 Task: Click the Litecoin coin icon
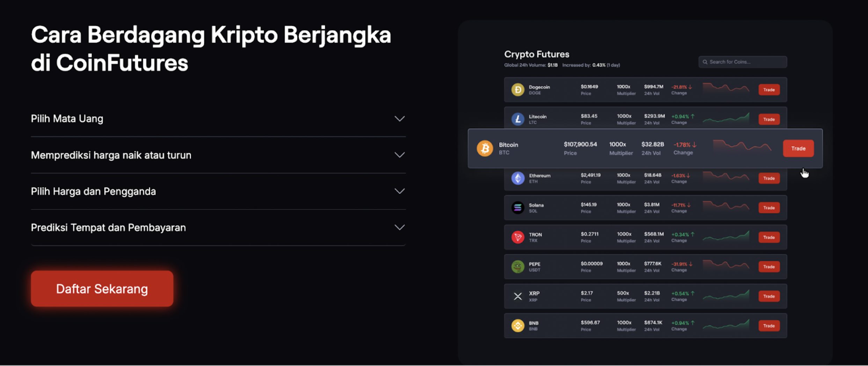pyautogui.click(x=518, y=119)
